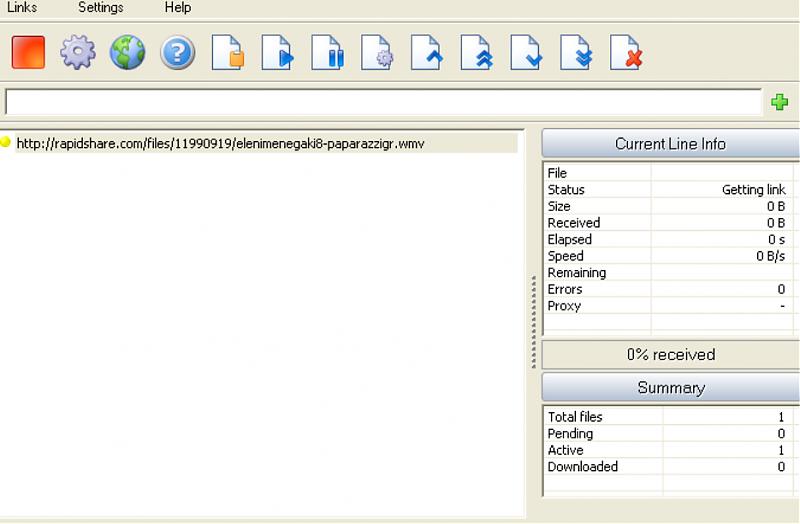
Task: Click the red stop button
Action: [x=28, y=52]
